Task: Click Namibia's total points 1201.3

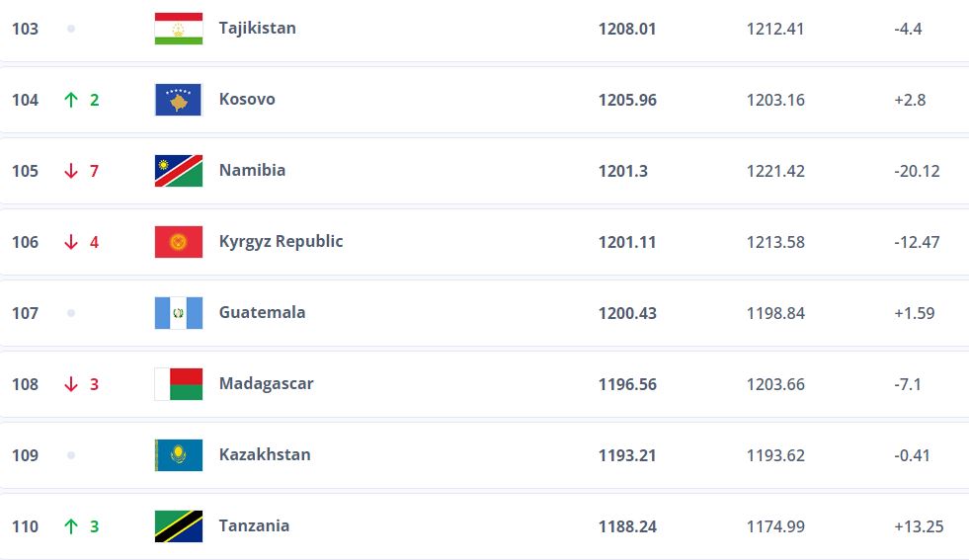Action: (622, 171)
